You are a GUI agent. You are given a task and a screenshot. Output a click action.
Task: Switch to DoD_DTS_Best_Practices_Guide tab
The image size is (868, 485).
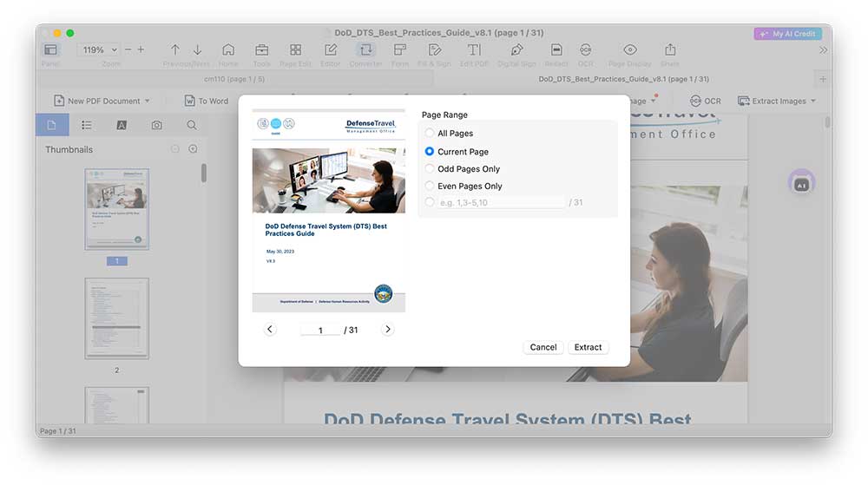(x=624, y=79)
